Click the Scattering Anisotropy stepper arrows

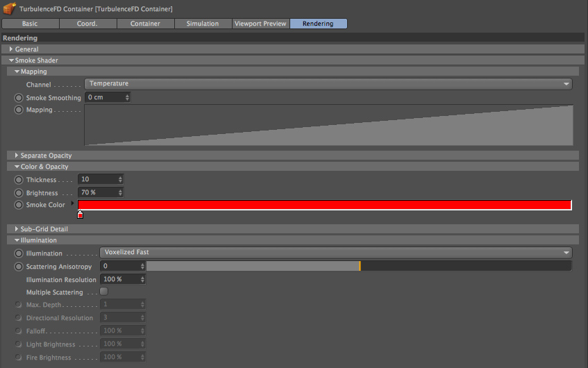[x=142, y=266]
